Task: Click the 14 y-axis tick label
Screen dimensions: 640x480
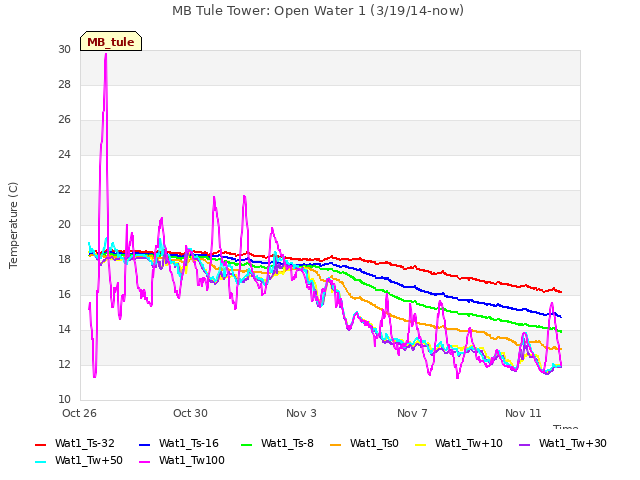Action: point(64,330)
